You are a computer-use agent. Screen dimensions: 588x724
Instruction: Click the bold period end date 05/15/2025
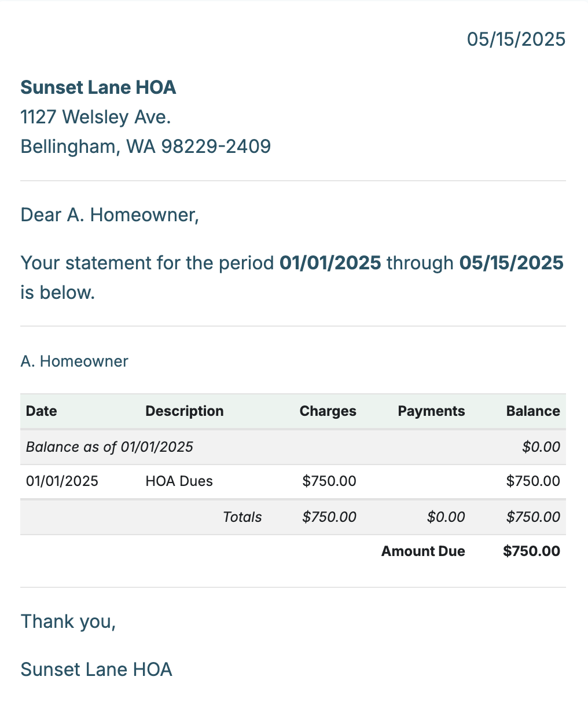click(x=512, y=263)
